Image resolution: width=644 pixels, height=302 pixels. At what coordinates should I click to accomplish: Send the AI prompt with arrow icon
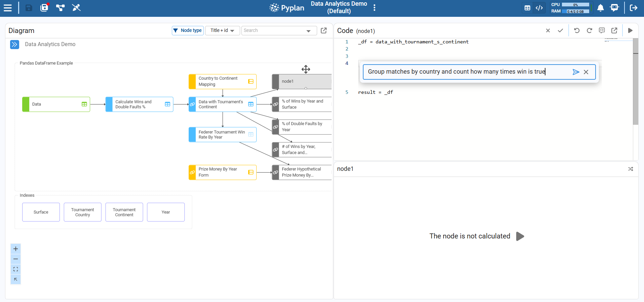(576, 72)
